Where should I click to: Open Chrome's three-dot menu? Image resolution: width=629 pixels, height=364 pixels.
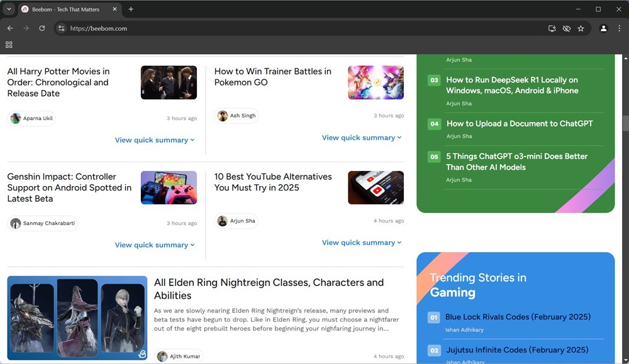[x=620, y=28]
